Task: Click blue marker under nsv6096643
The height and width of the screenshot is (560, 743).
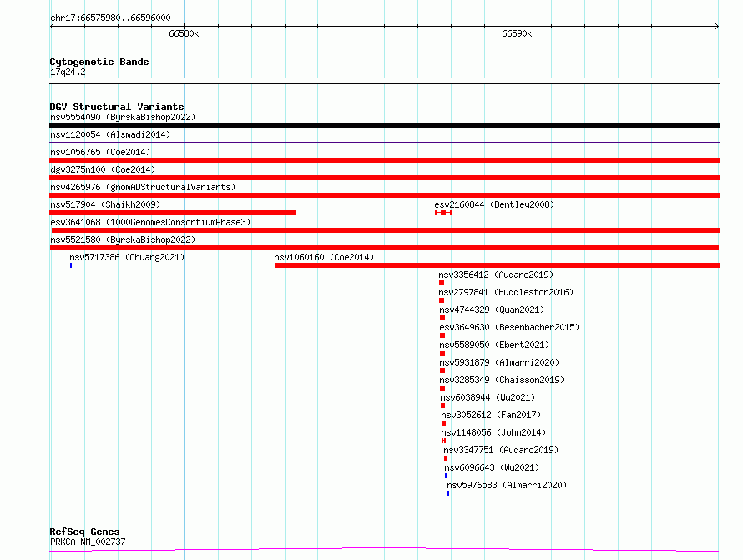Action: click(x=446, y=476)
